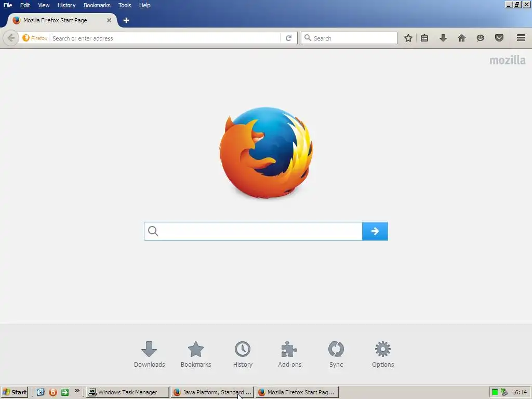
Task: Click orange quick launch icon in taskbar
Action: click(x=53, y=392)
